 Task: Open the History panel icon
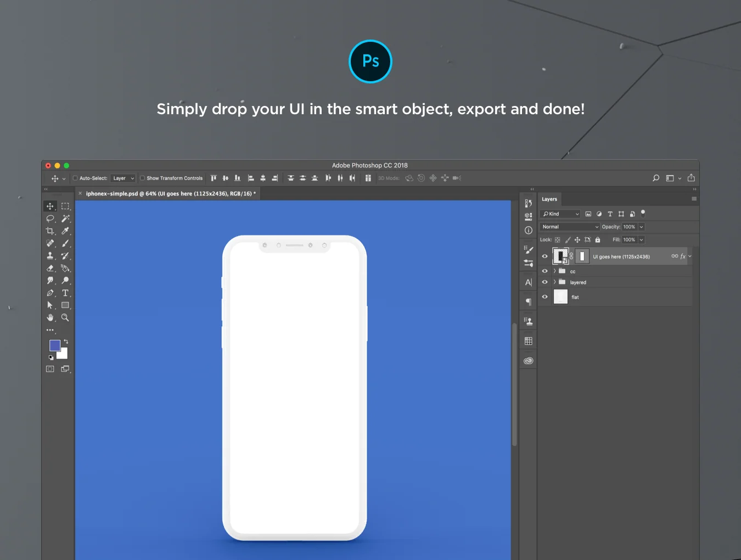pos(528,203)
